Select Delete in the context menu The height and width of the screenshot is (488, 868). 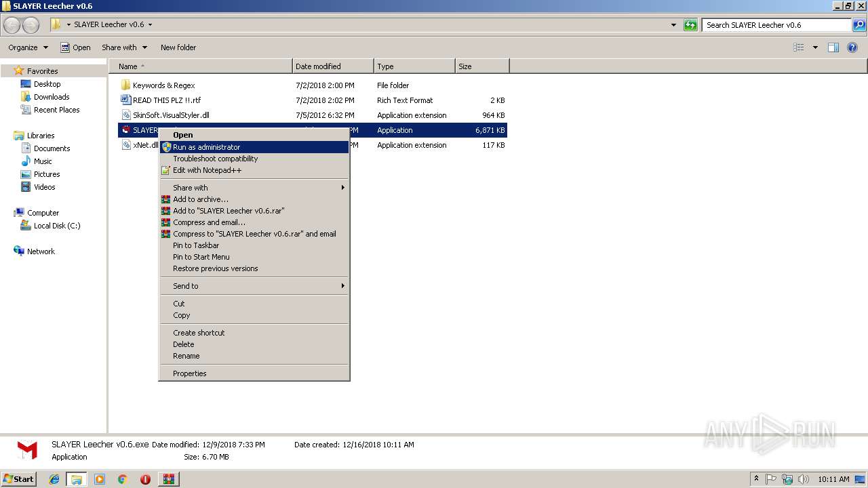coord(254,344)
